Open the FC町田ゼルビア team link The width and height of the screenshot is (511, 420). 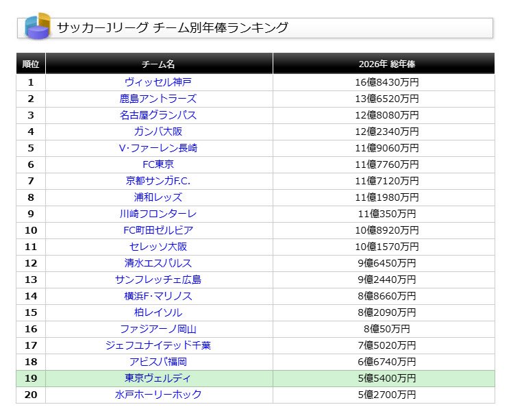[x=158, y=230]
